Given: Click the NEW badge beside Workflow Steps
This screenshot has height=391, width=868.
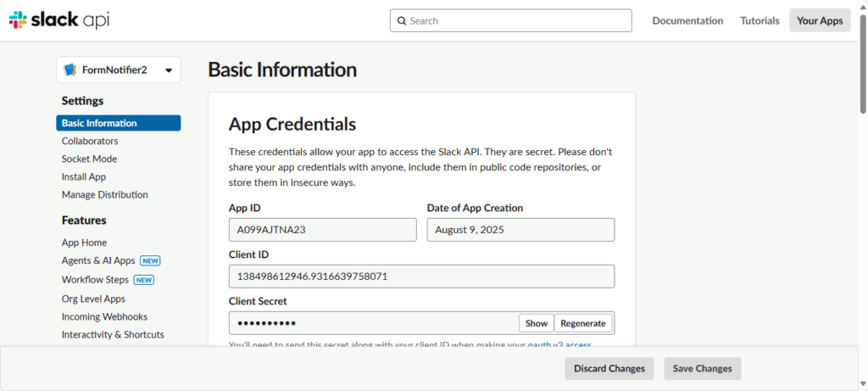Looking at the screenshot, I should [x=144, y=280].
